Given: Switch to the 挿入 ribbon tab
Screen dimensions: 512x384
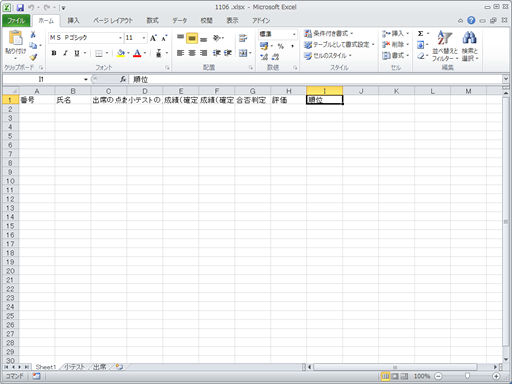Looking at the screenshot, I should pos(73,21).
